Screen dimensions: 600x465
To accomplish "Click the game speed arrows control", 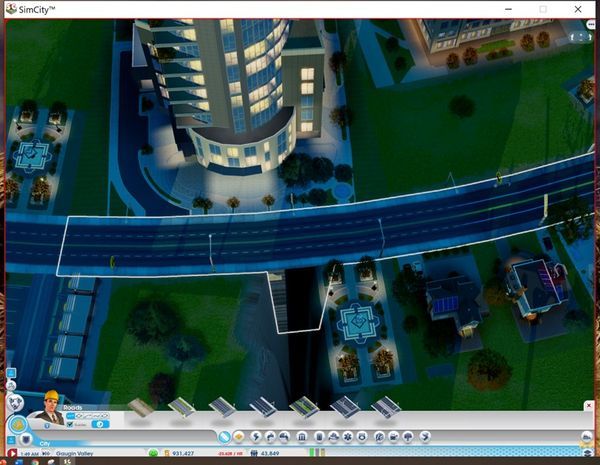I will pyautogui.click(x=46, y=454).
